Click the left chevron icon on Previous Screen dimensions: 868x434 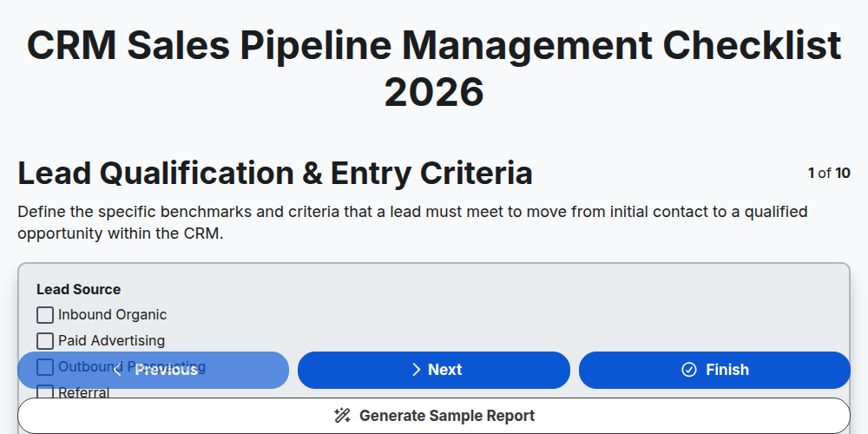click(x=117, y=371)
